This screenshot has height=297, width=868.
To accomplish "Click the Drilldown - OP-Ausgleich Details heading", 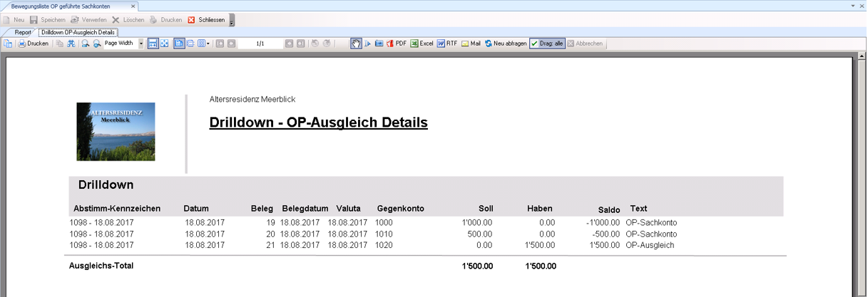I will click(318, 123).
